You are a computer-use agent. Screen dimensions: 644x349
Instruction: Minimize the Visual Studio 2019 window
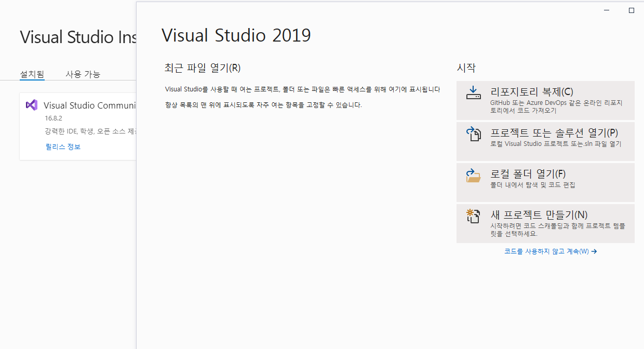pyautogui.click(x=607, y=10)
